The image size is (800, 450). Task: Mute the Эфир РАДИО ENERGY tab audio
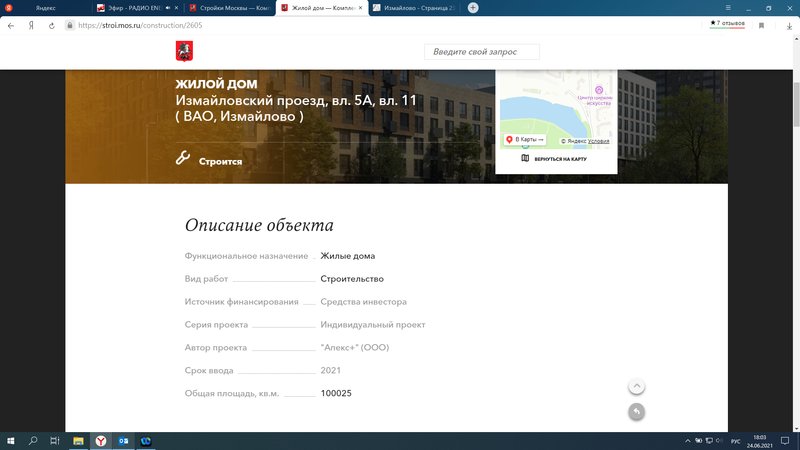[x=168, y=8]
